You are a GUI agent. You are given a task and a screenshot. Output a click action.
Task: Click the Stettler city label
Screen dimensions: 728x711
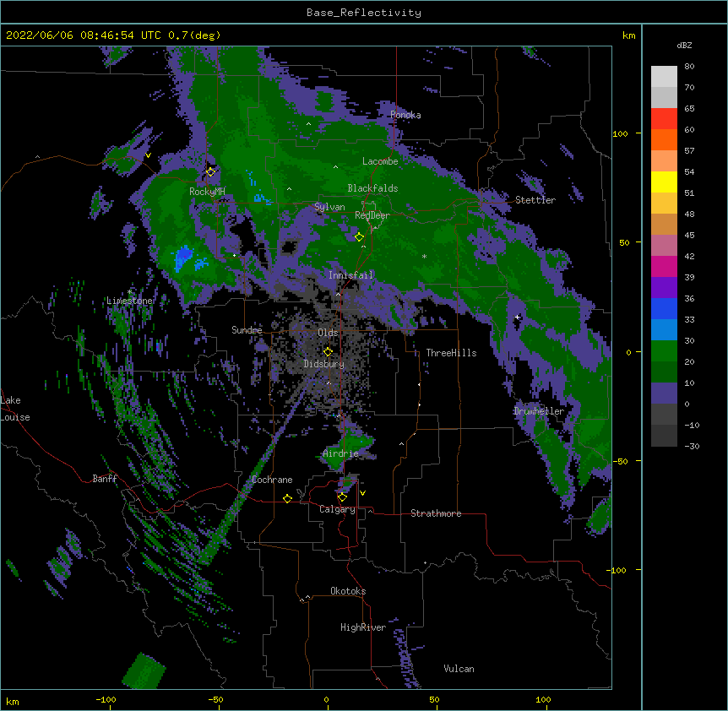[x=535, y=200]
